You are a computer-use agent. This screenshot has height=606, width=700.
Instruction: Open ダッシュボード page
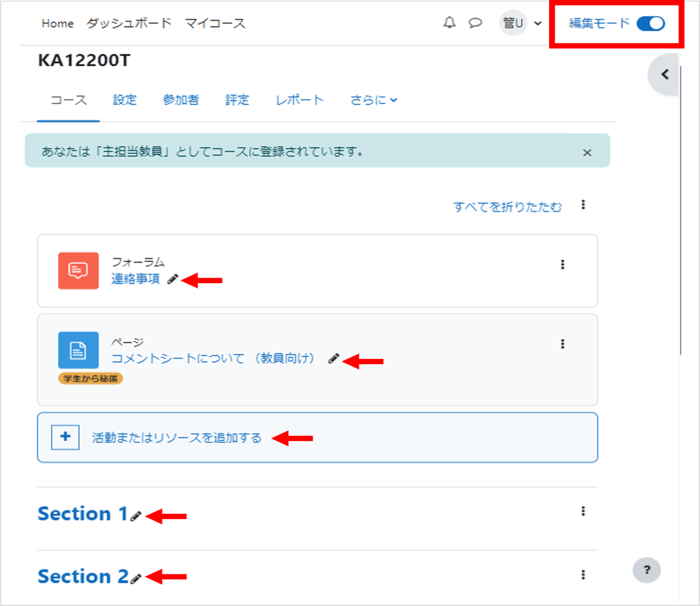tap(129, 23)
